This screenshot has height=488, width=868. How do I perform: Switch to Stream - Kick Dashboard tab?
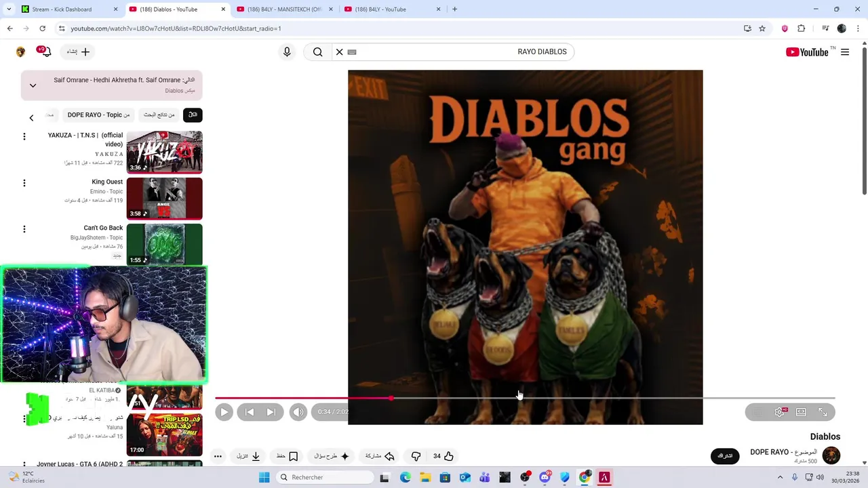click(68, 9)
